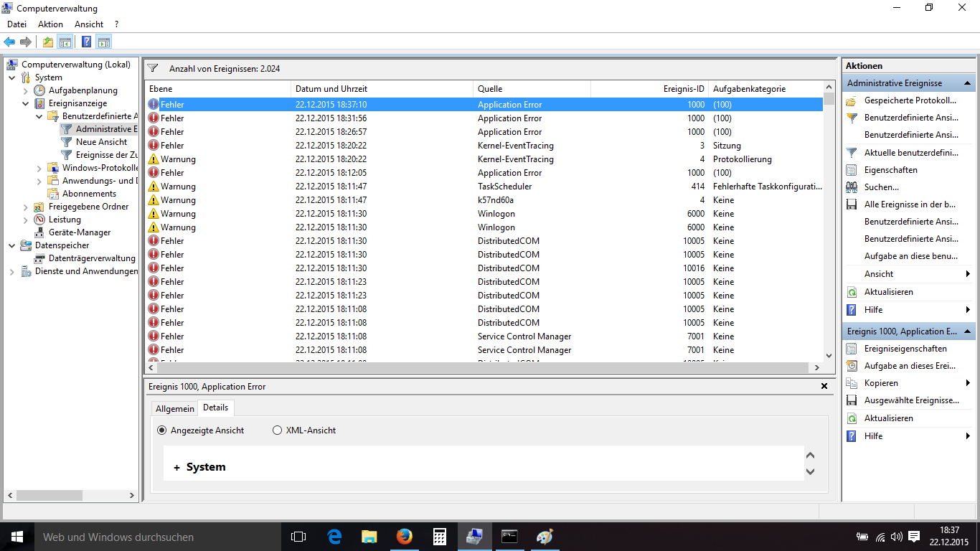Open the Kopieren submenu arrow
Image resolution: width=980 pixels, height=551 pixels.
pyautogui.click(x=968, y=383)
